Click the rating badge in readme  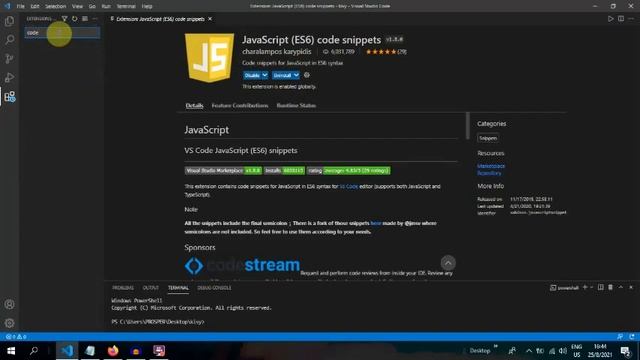coord(349,171)
